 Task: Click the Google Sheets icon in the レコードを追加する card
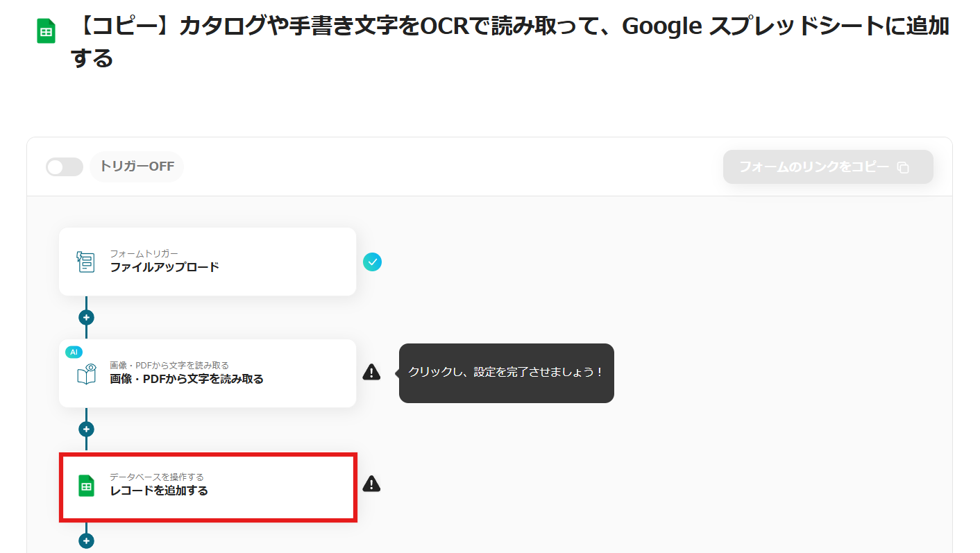click(86, 486)
